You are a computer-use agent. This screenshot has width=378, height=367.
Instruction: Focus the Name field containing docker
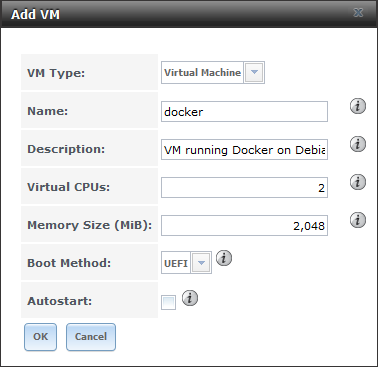pyautogui.click(x=244, y=112)
